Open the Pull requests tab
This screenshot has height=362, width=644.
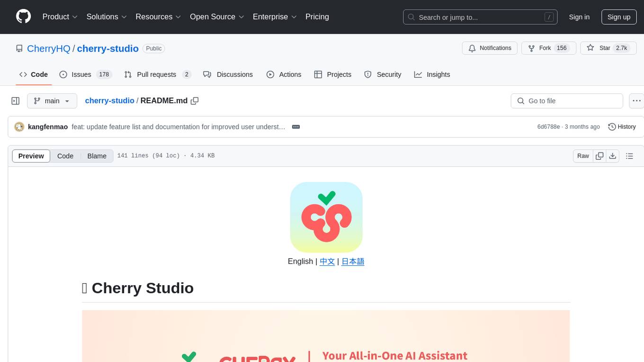point(158,74)
